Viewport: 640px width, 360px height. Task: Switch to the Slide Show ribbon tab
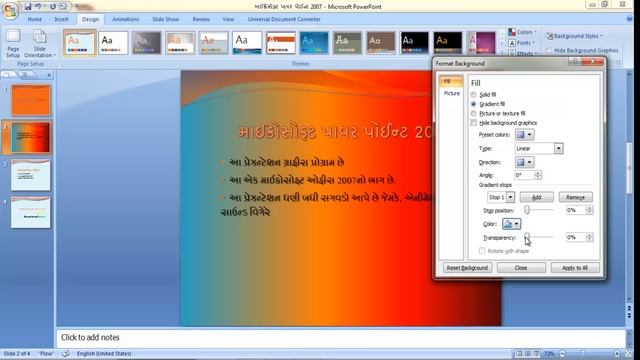click(165, 19)
